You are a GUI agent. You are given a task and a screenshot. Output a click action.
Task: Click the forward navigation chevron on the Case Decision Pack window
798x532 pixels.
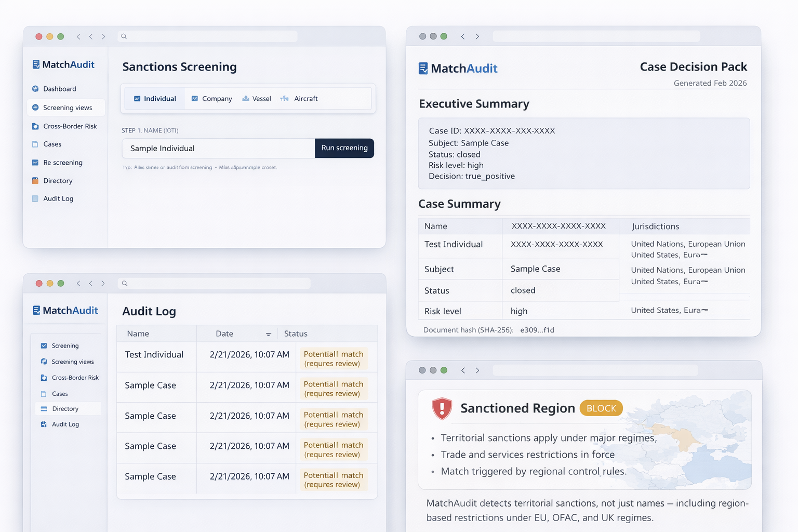tap(477, 36)
